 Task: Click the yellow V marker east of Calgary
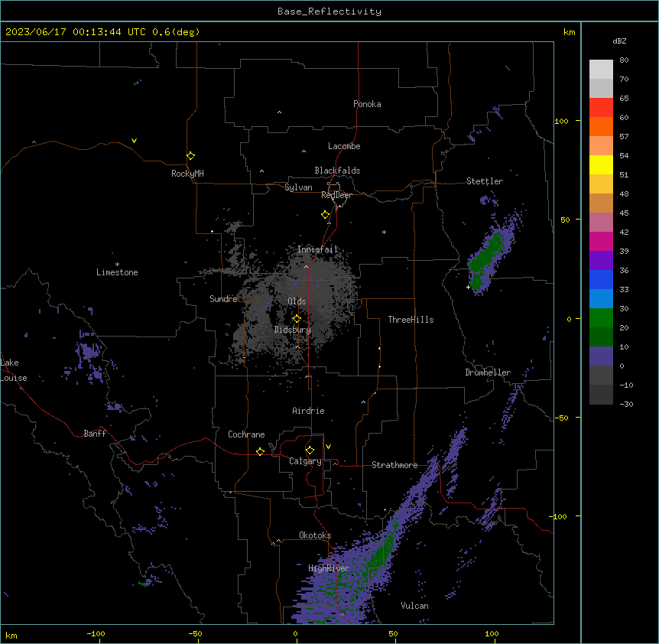328,447
